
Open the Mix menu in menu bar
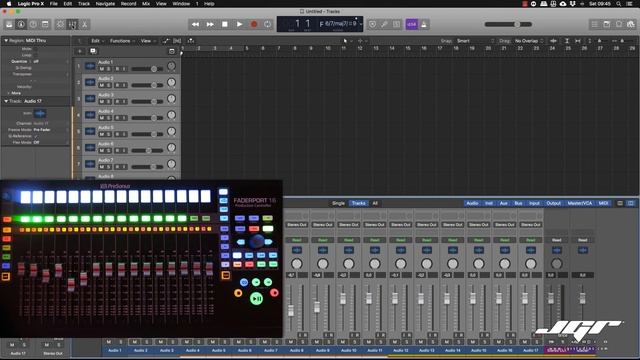pos(146,4)
